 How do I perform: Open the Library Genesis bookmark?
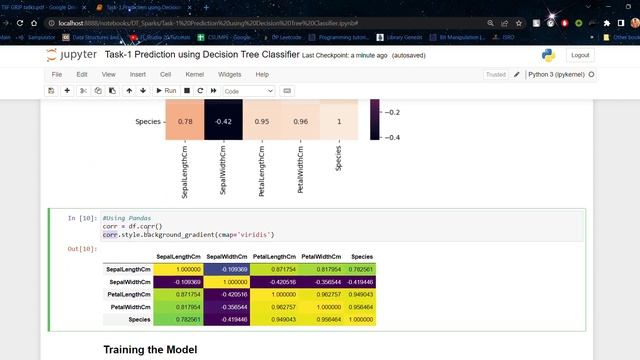pyautogui.click(x=400, y=37)
